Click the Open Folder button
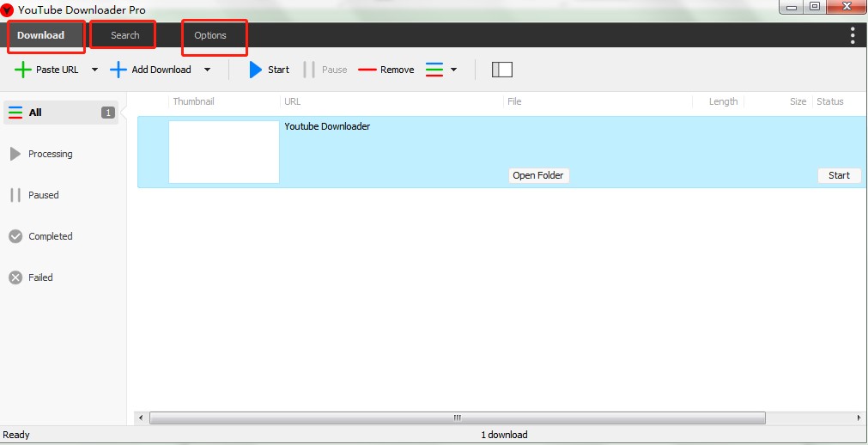 point(538,175)
